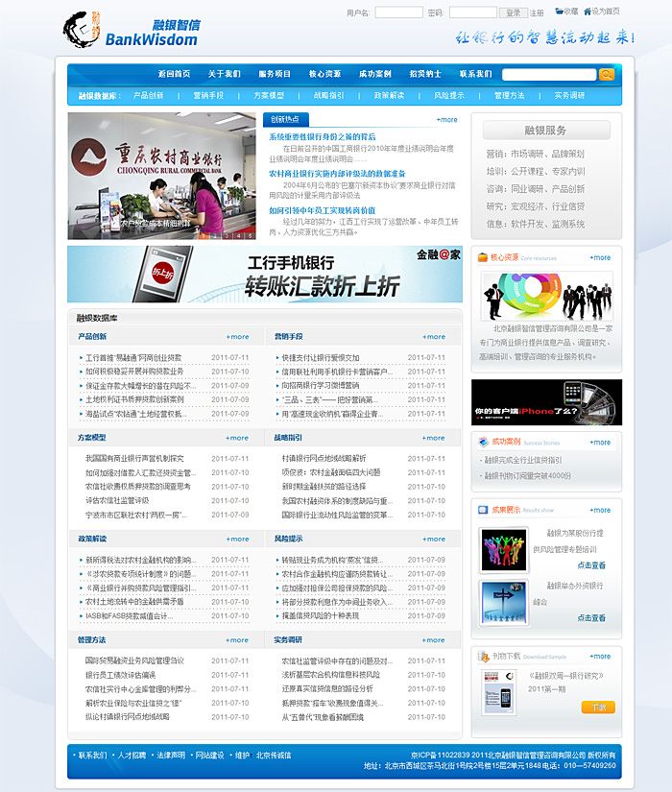Screen dimensions: 672x792
Task: Open the 联系我们 menu item
Action: (x=475, y=74)
